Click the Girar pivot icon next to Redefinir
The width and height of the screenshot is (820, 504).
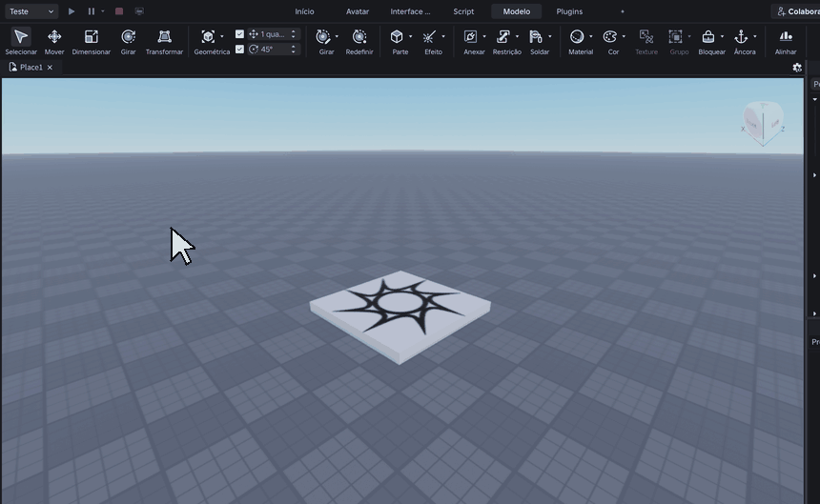322,36
